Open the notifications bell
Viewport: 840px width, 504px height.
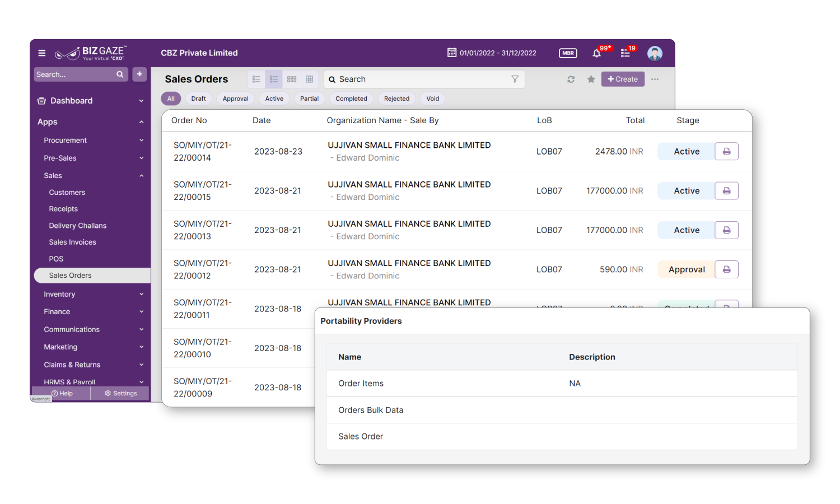[x=597, y=53]
